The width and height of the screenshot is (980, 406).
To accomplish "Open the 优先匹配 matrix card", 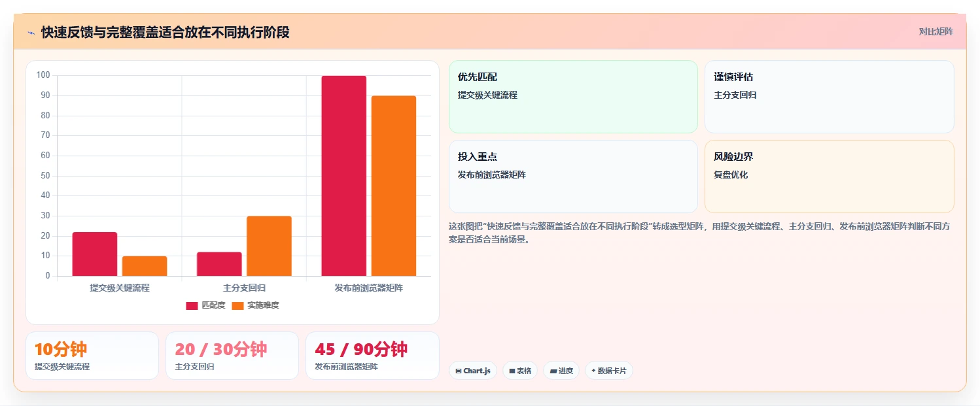I will pyautogui.click(x=573, y=97).
